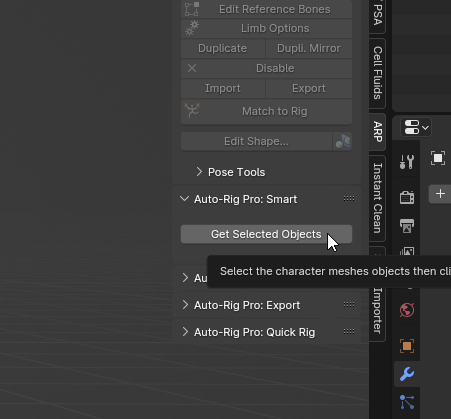The width and height of the screenshot is (451, 419).
Task: Open the Tool properties tab
Action: [x=407, y=162]
